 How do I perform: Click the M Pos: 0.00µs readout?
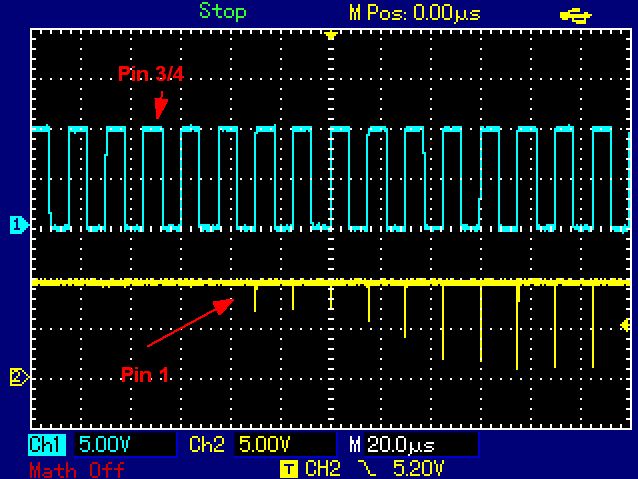coord(412,13)
